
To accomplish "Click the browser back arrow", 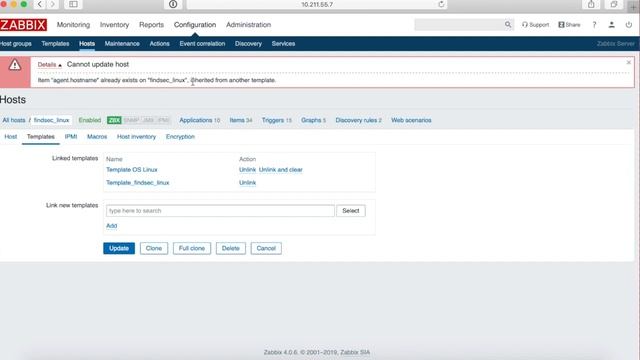I will click(x=40, y=4).
